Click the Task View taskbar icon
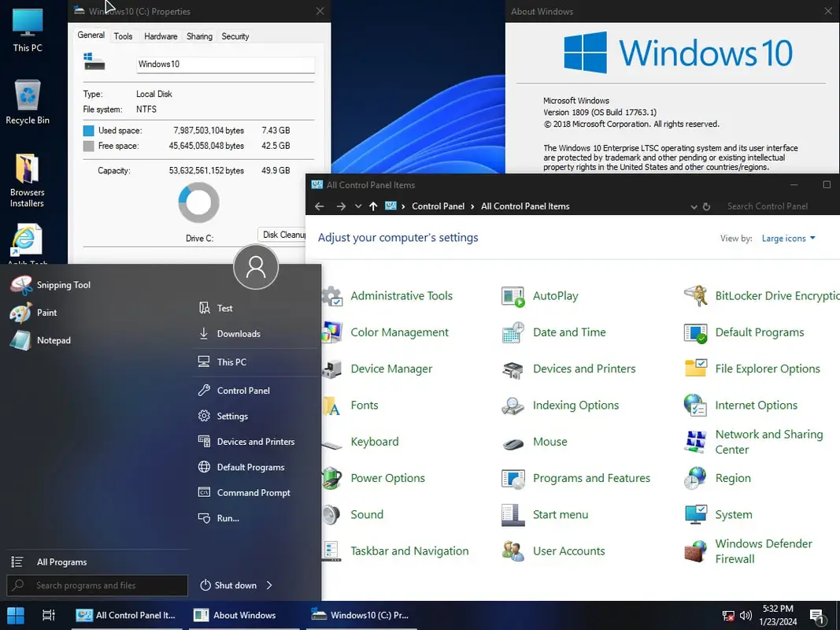The height and width of the screenshot is (630, 840). coord(48,615)
